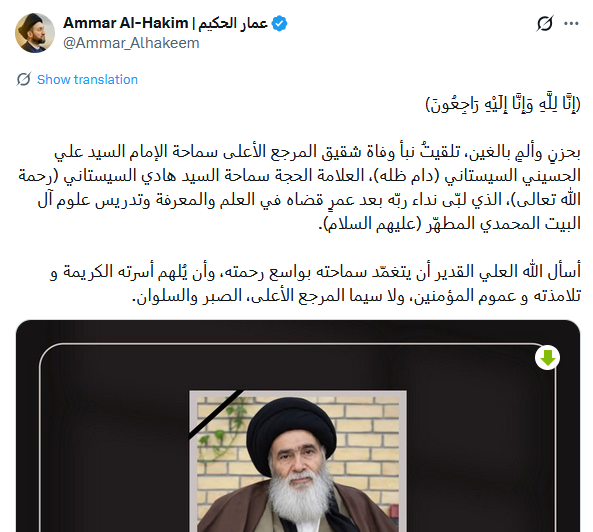Open the attached black condolence card image
Image resolution: width=593 pixels, height=532 pixels.
(298, 426)
